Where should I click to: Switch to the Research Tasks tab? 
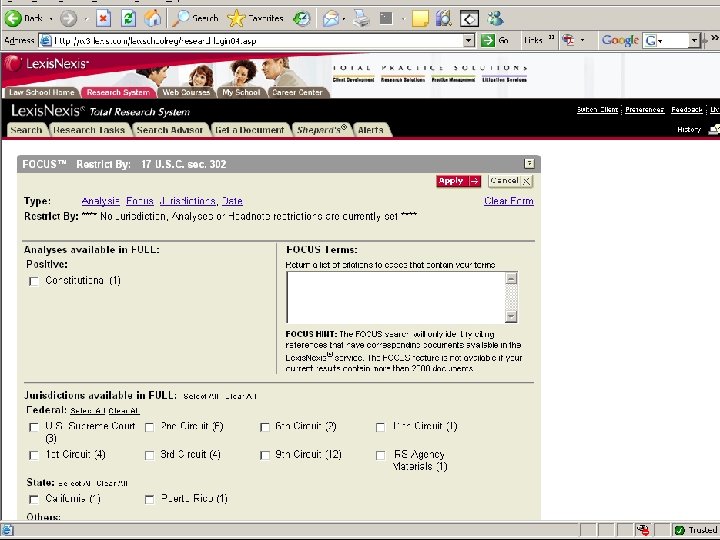point(89,130)
